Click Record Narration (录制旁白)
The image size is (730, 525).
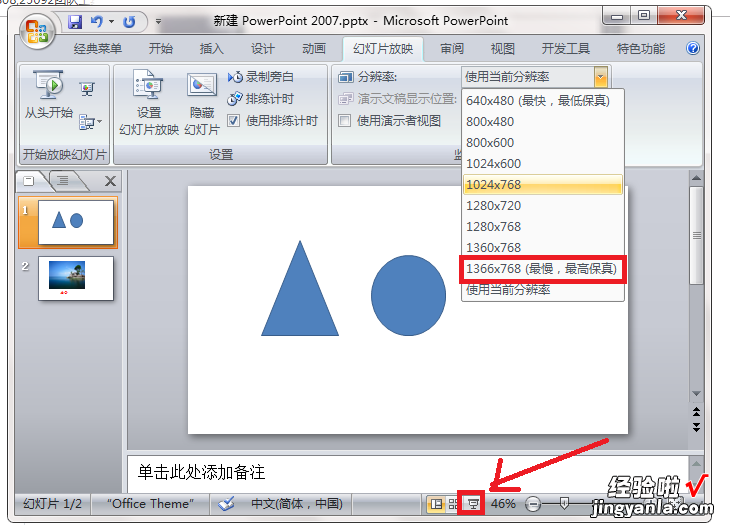(x=261, y=77)
